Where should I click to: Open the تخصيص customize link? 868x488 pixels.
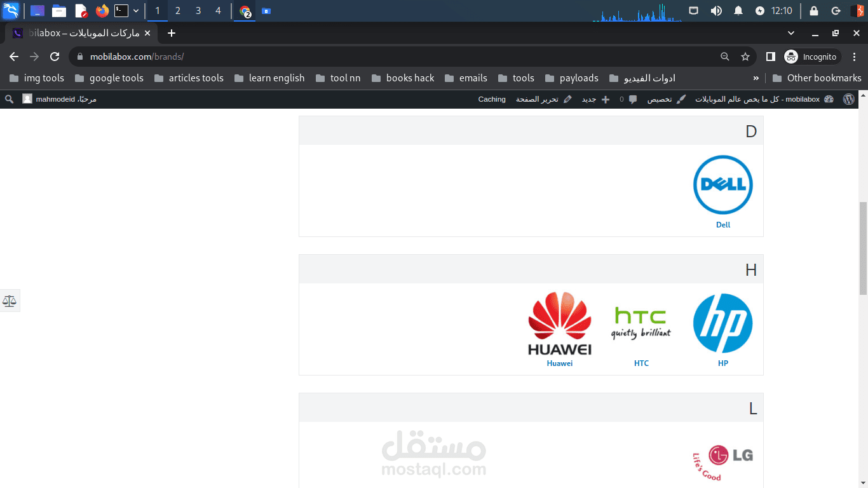(x=667, y=99)
